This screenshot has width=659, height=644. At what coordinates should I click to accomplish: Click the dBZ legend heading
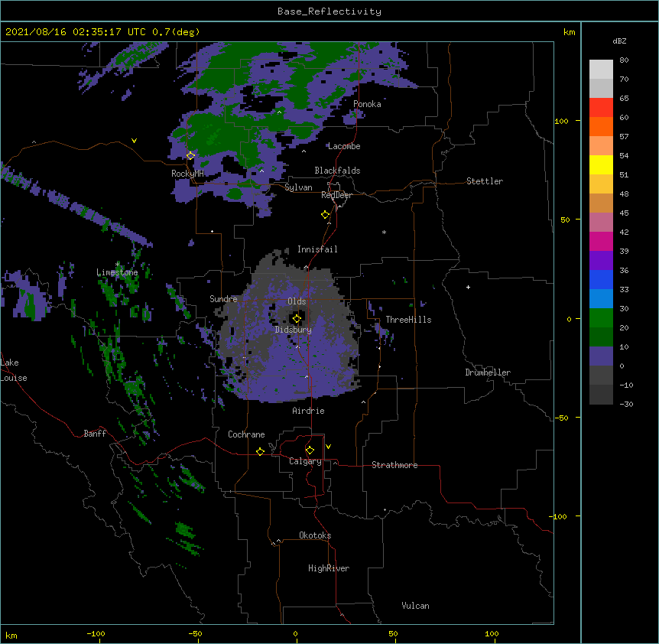[619, 41]
